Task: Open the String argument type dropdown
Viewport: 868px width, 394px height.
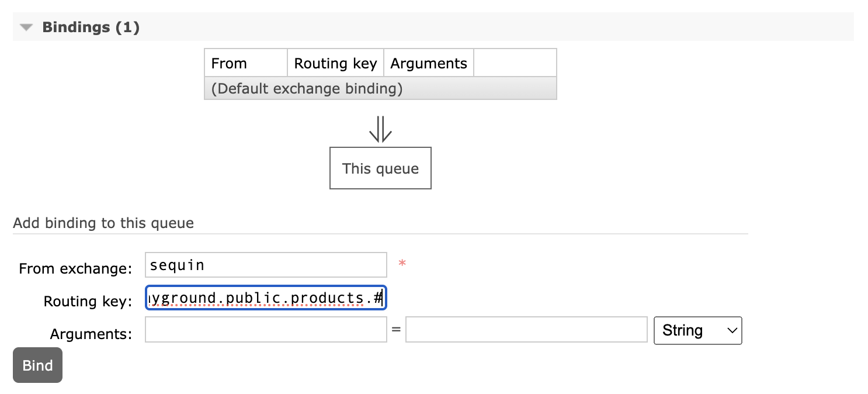Action: (697, 330)
